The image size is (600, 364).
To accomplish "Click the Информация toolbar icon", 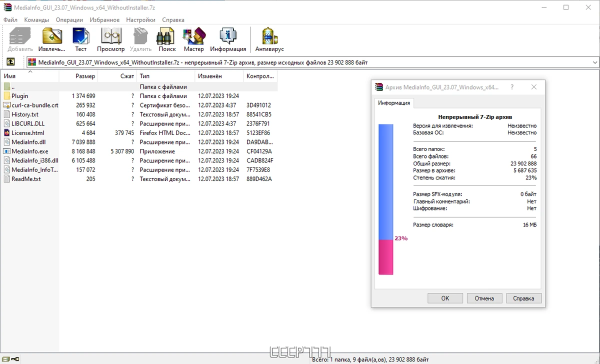I will point(228,36).
